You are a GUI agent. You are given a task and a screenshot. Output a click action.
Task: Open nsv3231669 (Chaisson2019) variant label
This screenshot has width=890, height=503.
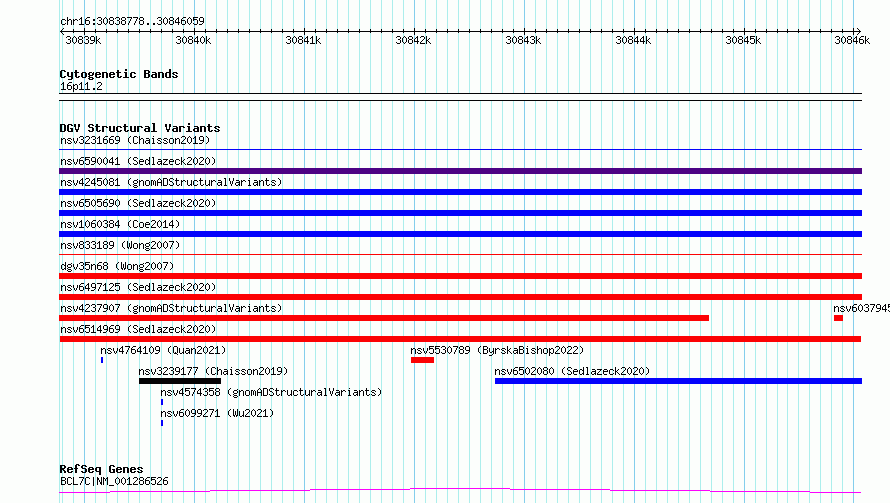(135, 140)
